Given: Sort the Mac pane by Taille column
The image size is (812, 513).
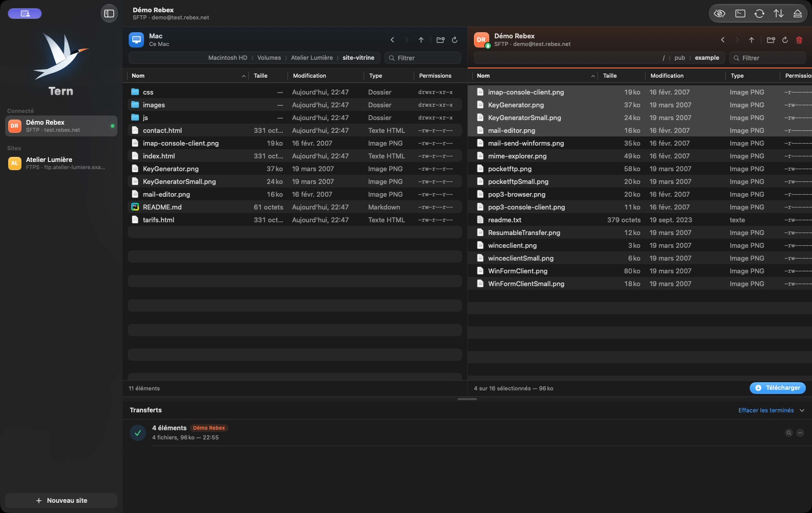Looking at the screenshot, I should (268, 76).
